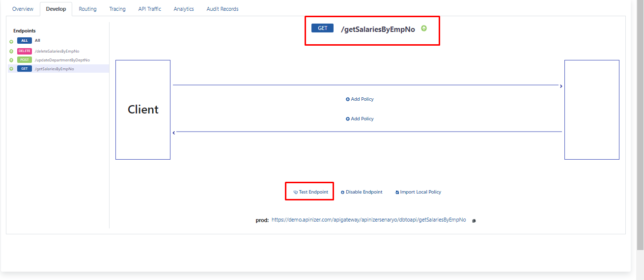This screenshot has width=644, height=280.
Task: Click green arrow icon next to ALL endpoints
Action: [11, 41]
